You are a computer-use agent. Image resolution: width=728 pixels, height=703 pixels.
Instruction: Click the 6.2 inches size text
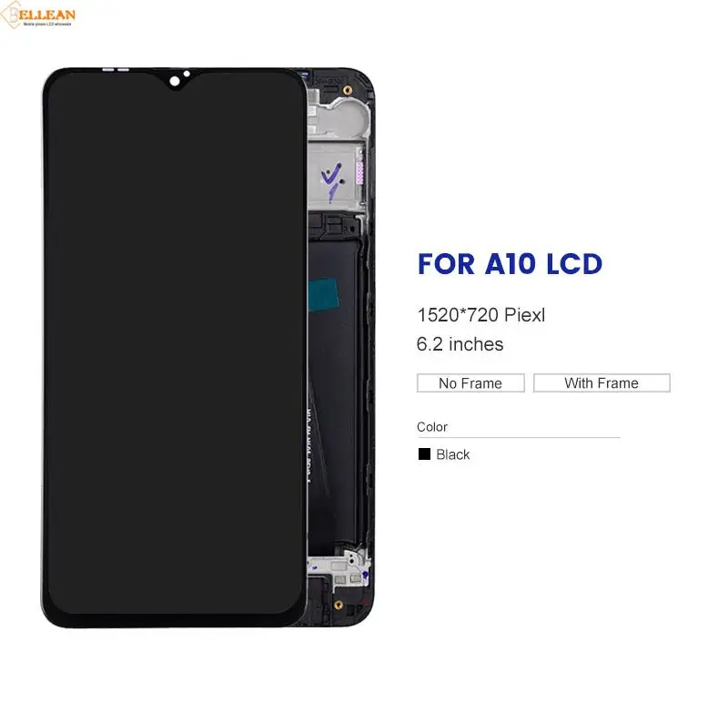pos(460,344)
